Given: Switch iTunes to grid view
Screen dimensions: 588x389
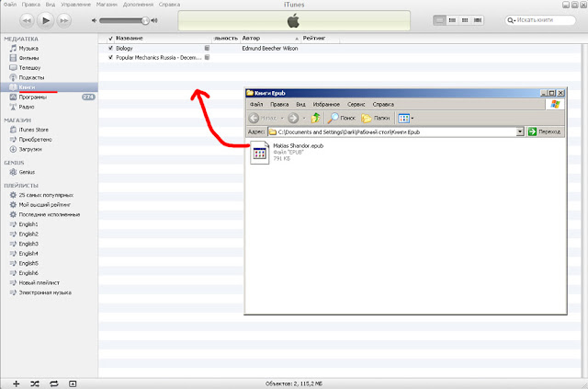Looking at the screenshot, I should click(465, 20).
